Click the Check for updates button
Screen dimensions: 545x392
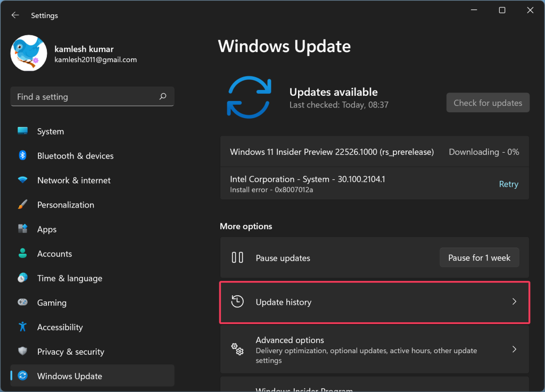click(x=488, y=103)
